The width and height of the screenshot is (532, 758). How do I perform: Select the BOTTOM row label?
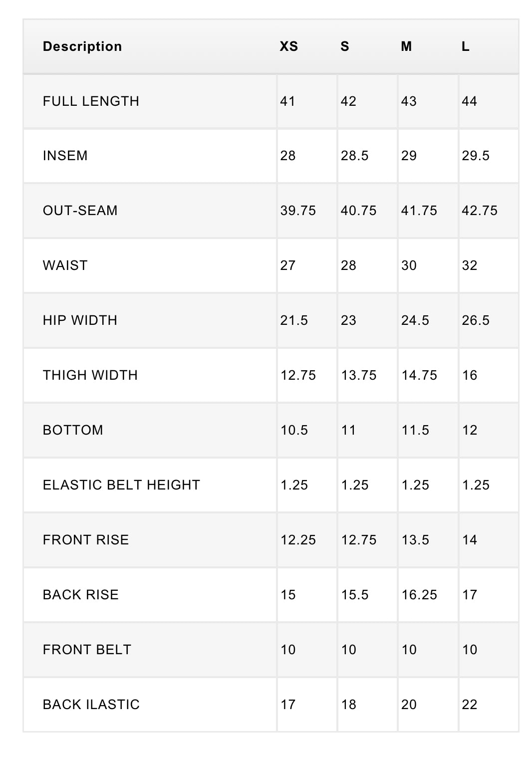tap(73, 430)
